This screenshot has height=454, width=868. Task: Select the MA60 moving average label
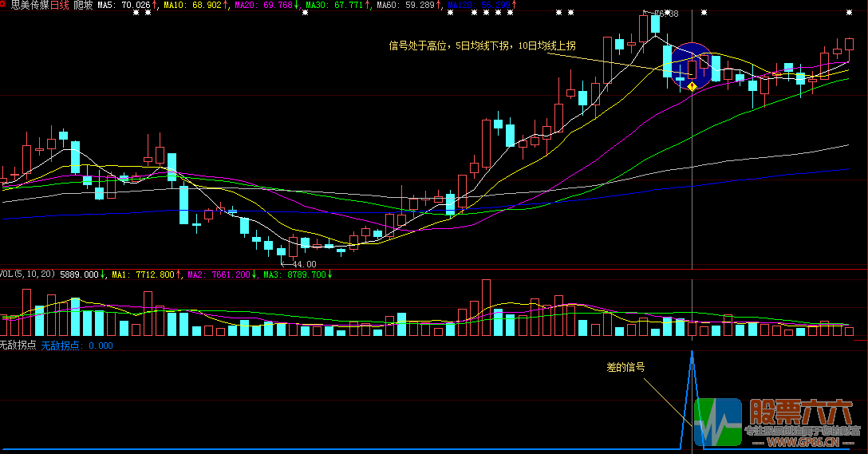click(x=387, y=6)
